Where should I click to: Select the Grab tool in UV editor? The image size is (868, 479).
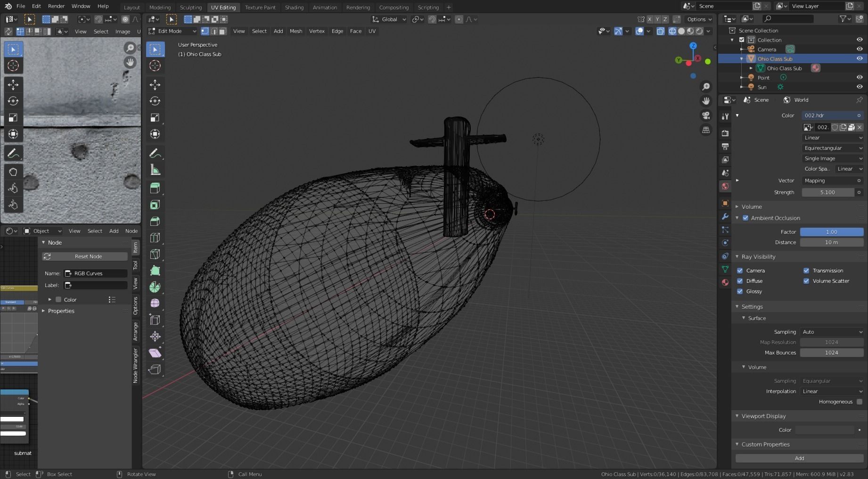[x=13, y=172]
